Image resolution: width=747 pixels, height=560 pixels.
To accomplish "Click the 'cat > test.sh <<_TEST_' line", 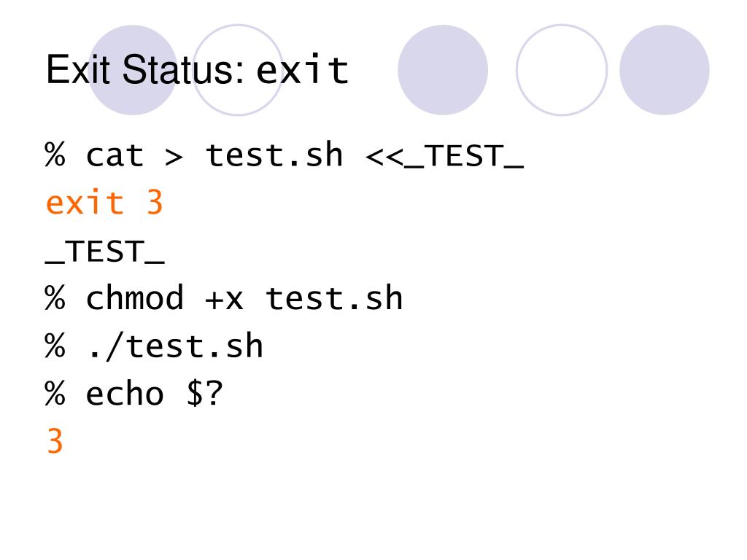I will (285, 156).
